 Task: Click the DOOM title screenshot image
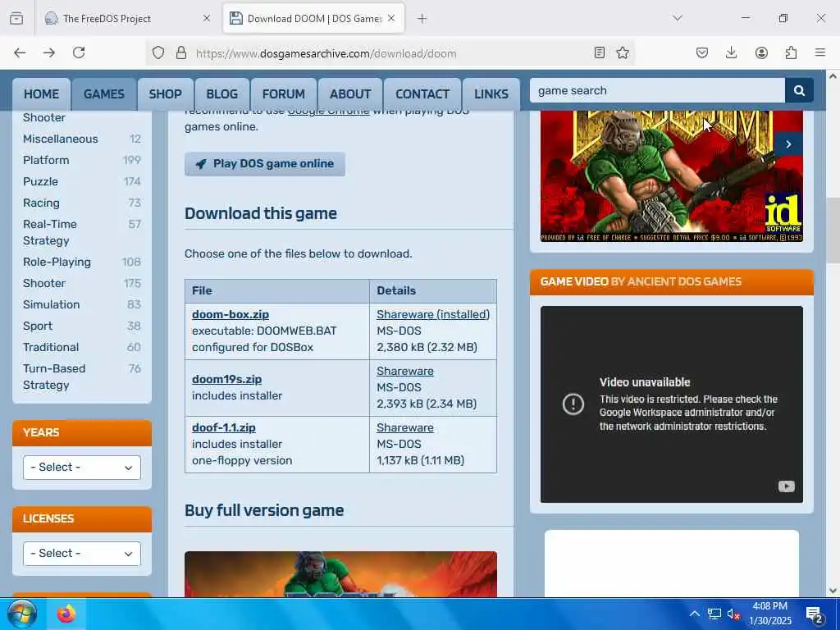pyautogui.click(x=671, y=176)
